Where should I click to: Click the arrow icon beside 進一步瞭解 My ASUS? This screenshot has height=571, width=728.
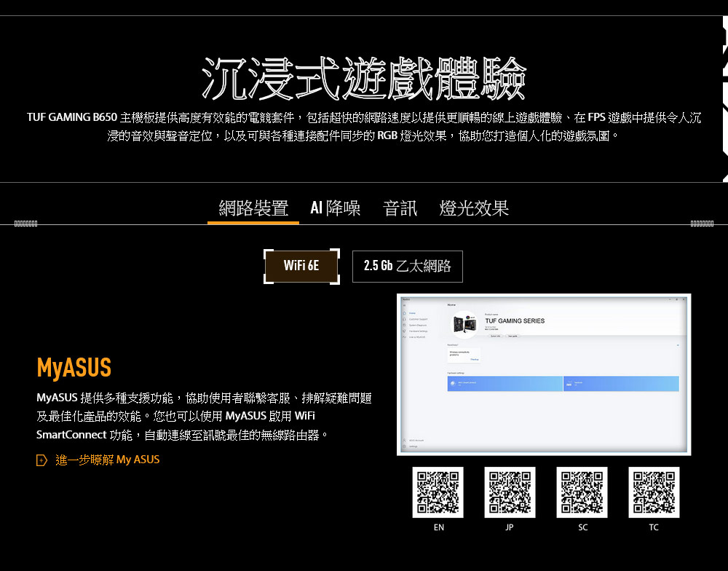pyautogui.click(x=41, y=460)
